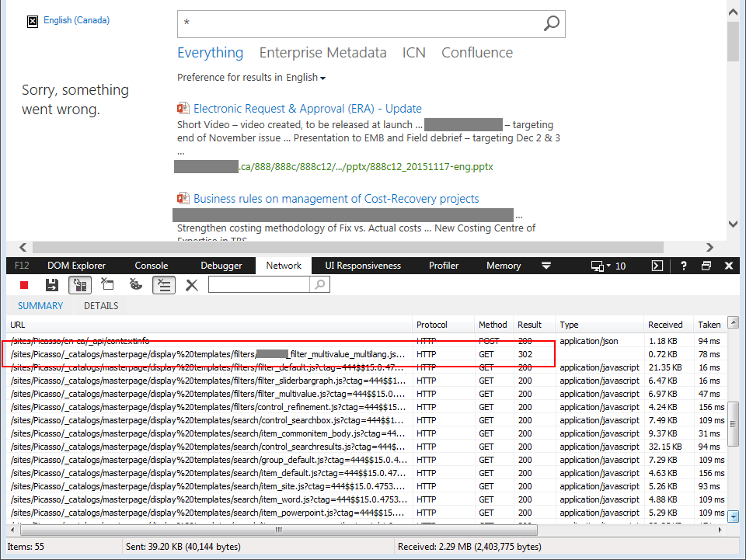Click the clear cookies icon

(x=135, y=285)
